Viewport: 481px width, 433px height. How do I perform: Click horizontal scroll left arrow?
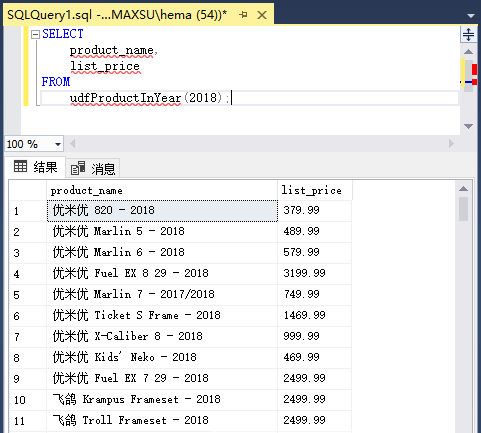point(73,144)
